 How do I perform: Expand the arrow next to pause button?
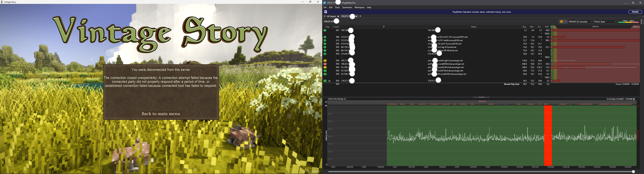click(x=566, y=22)
